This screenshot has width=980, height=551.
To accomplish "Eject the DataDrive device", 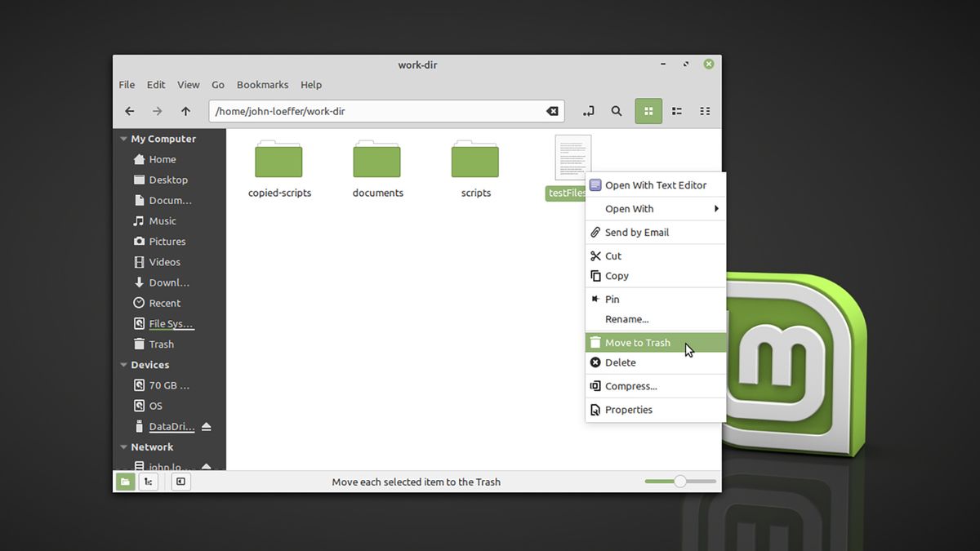I will [x=208, y=426].
